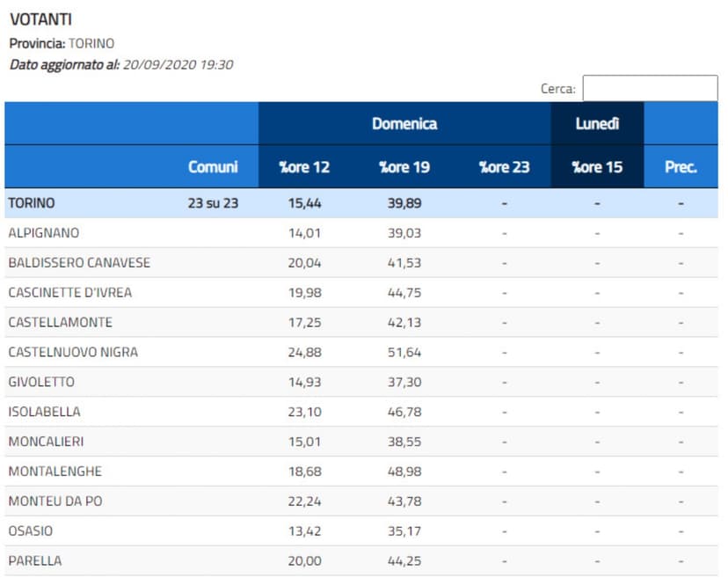This screenshot has width=728, height=578.
Task: Select the Lunedì header group
Action: tap(597, 123)
